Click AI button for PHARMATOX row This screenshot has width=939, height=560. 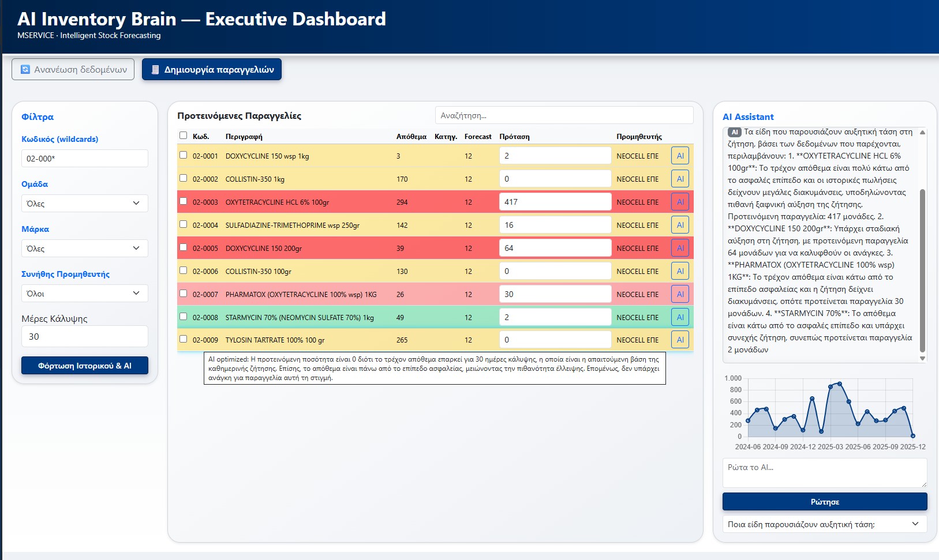(680, 294)
